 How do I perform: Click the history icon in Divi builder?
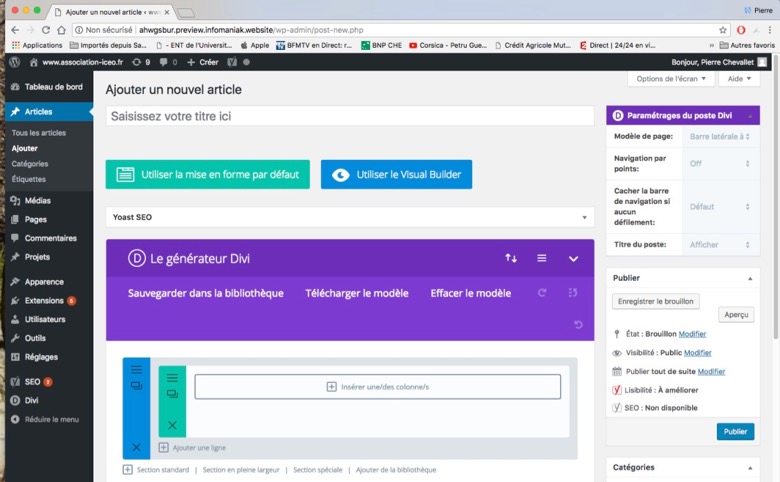tap(573, 293)
